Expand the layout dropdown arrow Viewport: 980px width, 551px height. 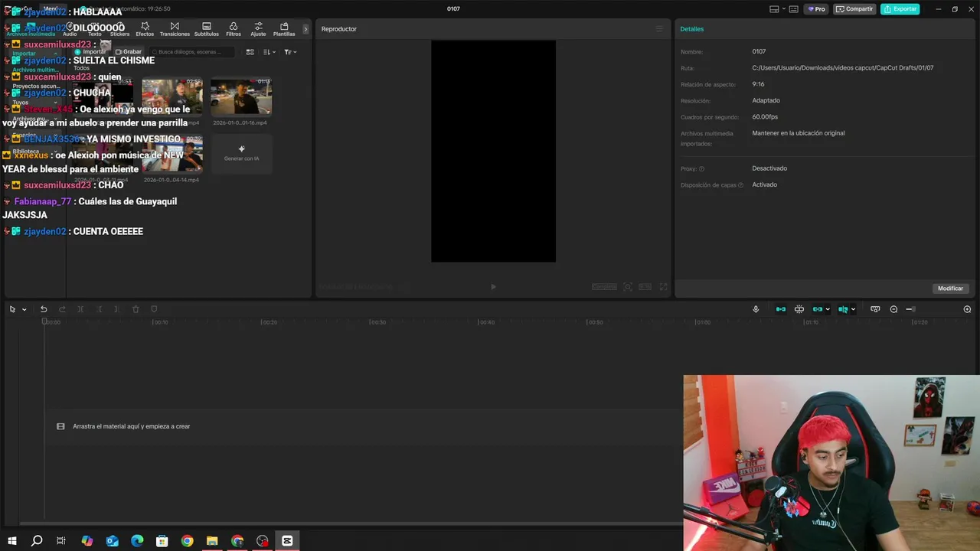click(783, 9)
